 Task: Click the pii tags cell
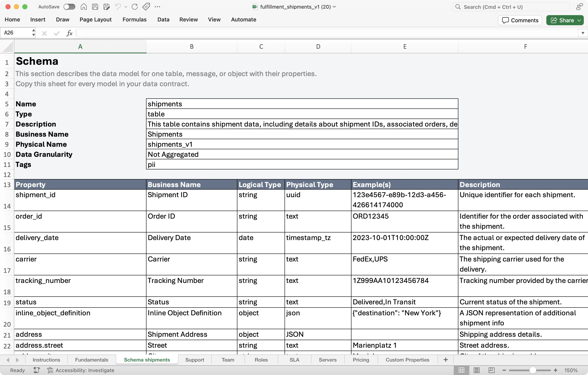tap(302, 165)
